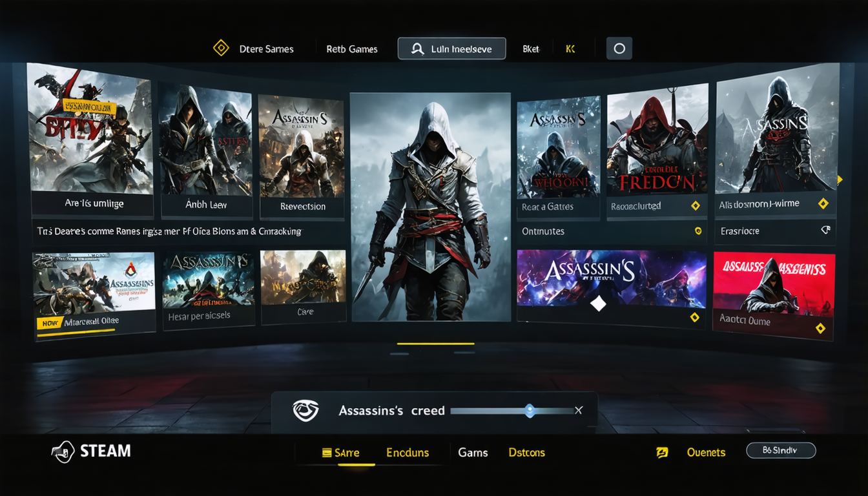Click the list icon next to SAire
868x496 pixels.
click(326, 452)
